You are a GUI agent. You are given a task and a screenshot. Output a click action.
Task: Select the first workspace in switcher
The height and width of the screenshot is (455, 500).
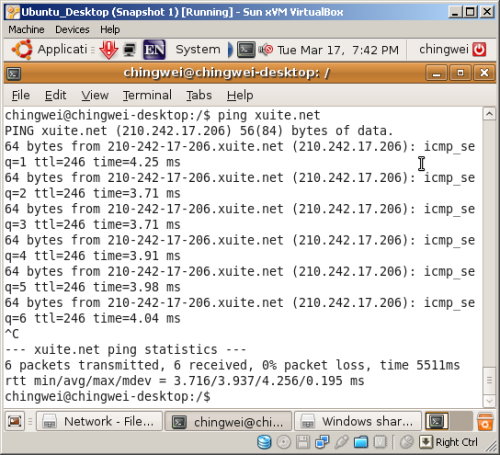pyautogui.click(x=437, y=422)
